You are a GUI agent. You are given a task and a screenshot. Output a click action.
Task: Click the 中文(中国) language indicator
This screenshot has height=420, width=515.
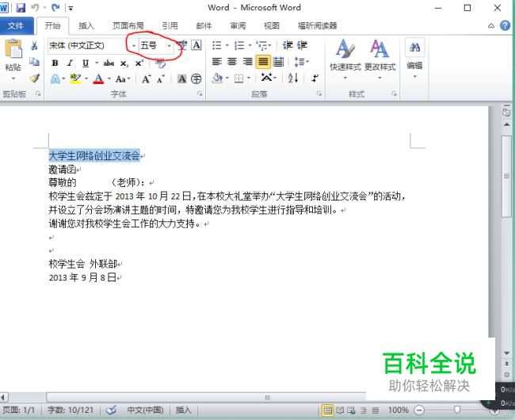click(x=145, y=410)
